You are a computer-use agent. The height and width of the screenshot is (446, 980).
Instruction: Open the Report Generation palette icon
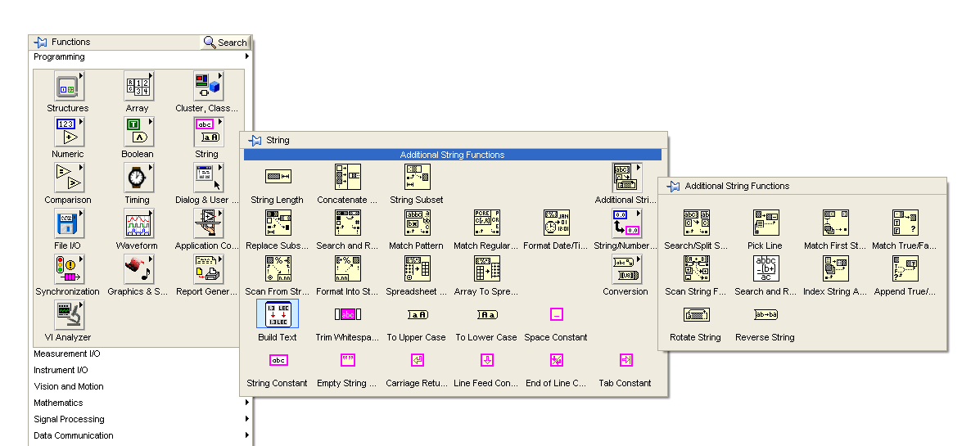tap(207, 269)
